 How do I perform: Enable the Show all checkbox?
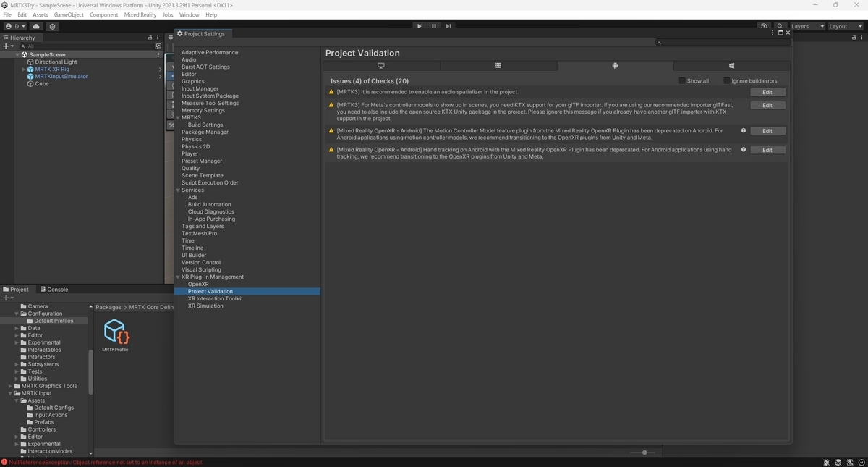(x=681, y=80)
